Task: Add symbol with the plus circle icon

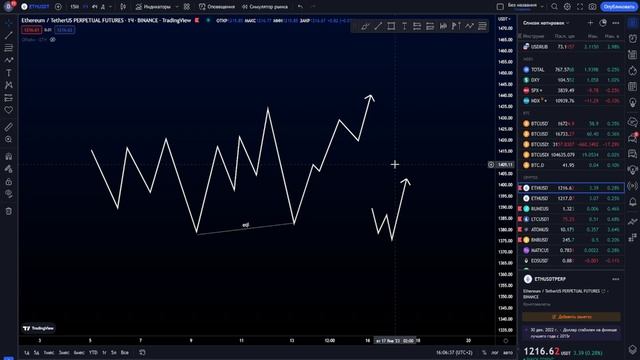Action: point(58,7)
